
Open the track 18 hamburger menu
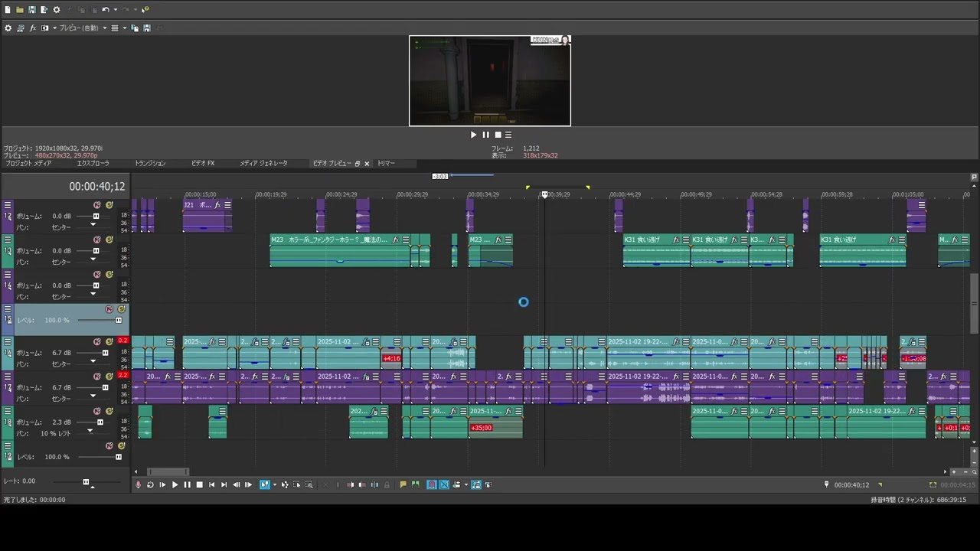(8, 411)
